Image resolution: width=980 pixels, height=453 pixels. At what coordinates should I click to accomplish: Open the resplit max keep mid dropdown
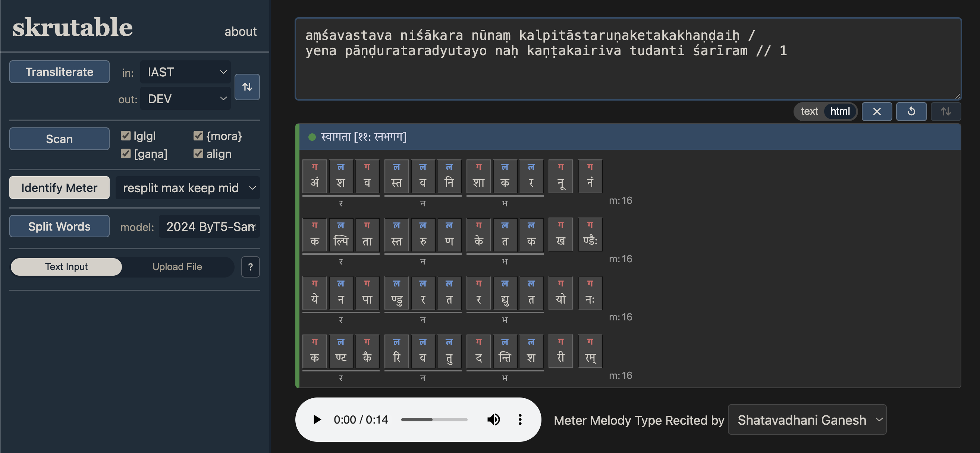[188, 188]
